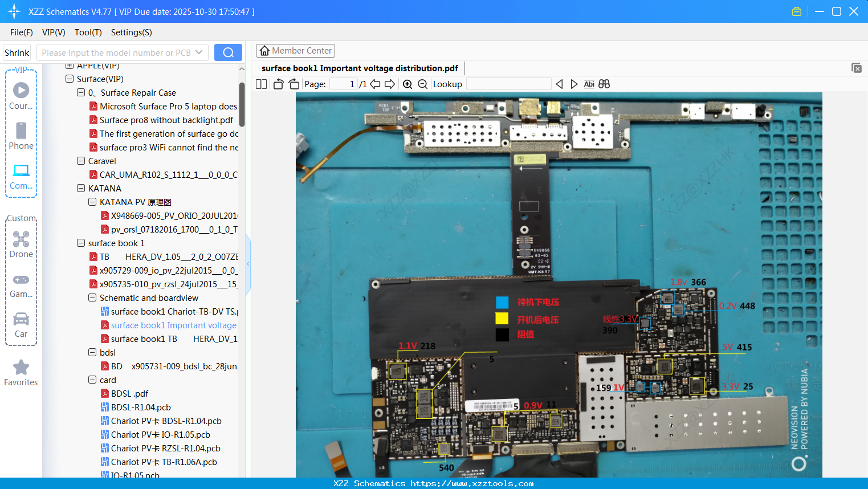Click the Page number input box
The width and height of the screenshot is (868, 489).
tap(344, 84)
